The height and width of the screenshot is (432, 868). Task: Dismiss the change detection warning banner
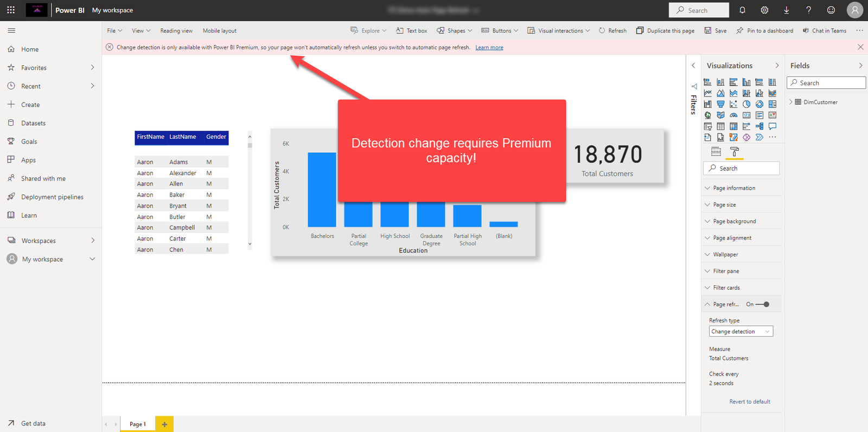(x=860, y=47)
